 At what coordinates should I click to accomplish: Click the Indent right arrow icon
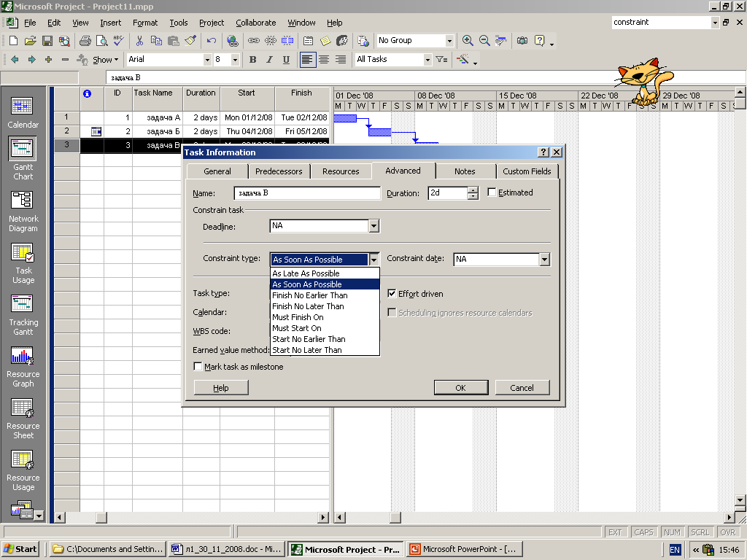(31, 60)
